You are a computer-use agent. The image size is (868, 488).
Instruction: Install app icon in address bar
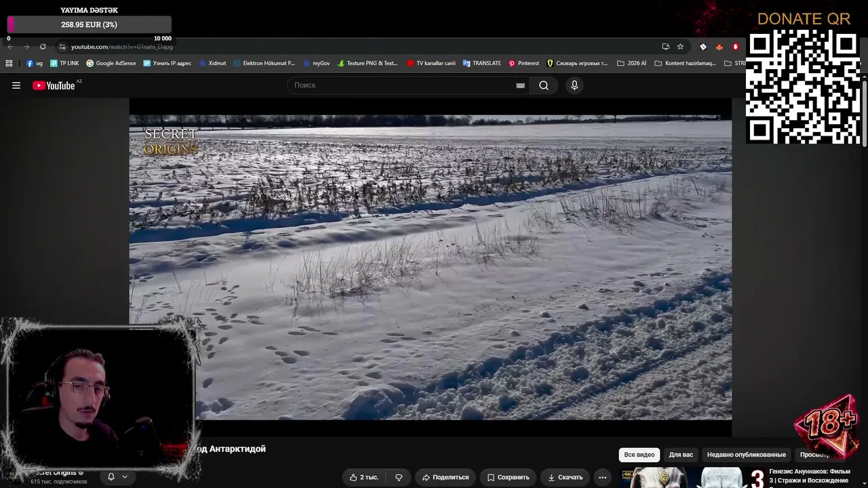pos(665,47)
